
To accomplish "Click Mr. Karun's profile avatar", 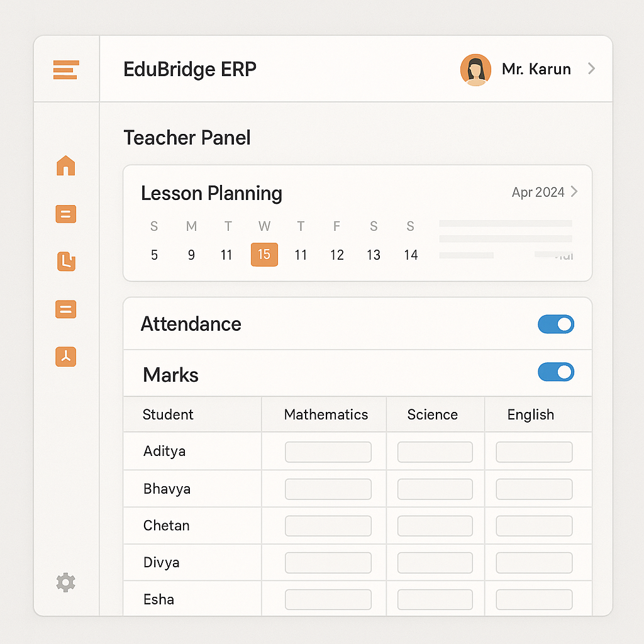I will coord(475,70).
